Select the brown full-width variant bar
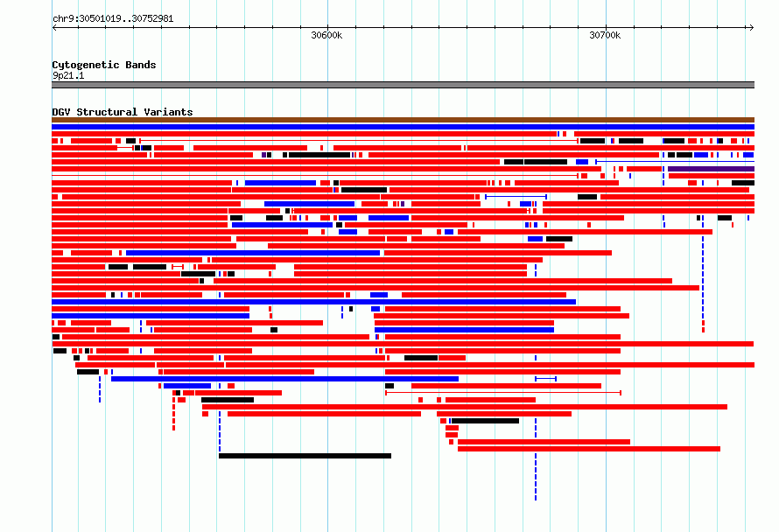 point(403,120)
